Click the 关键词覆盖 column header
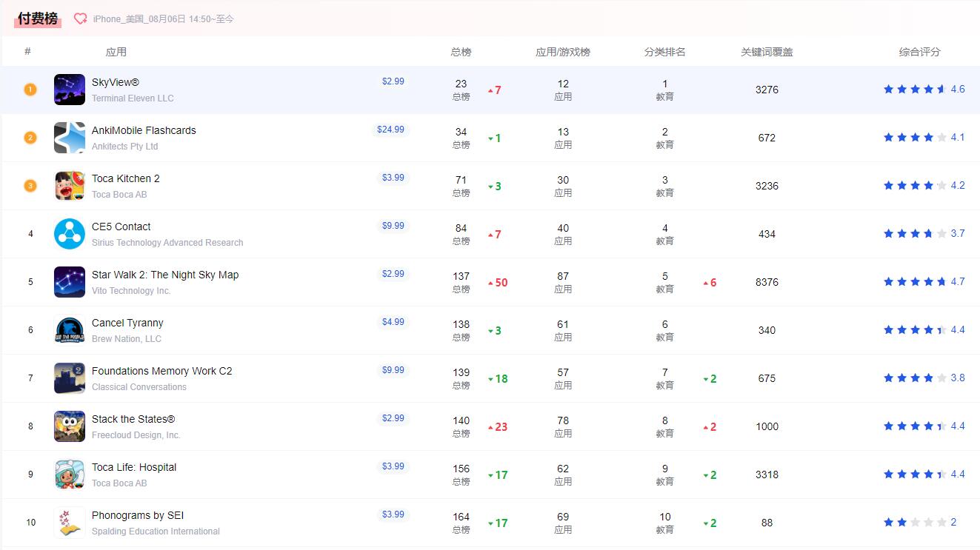The image size is (980, 550). (767, 52)
